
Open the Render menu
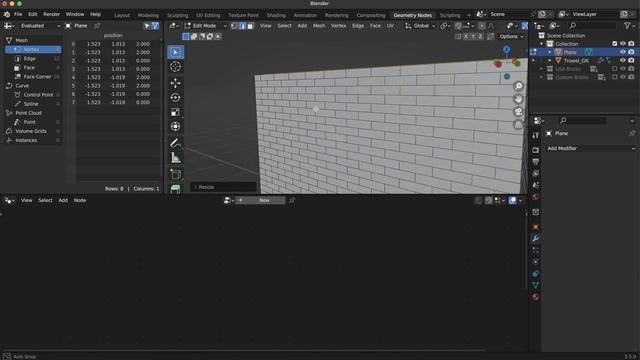(51, 14)
